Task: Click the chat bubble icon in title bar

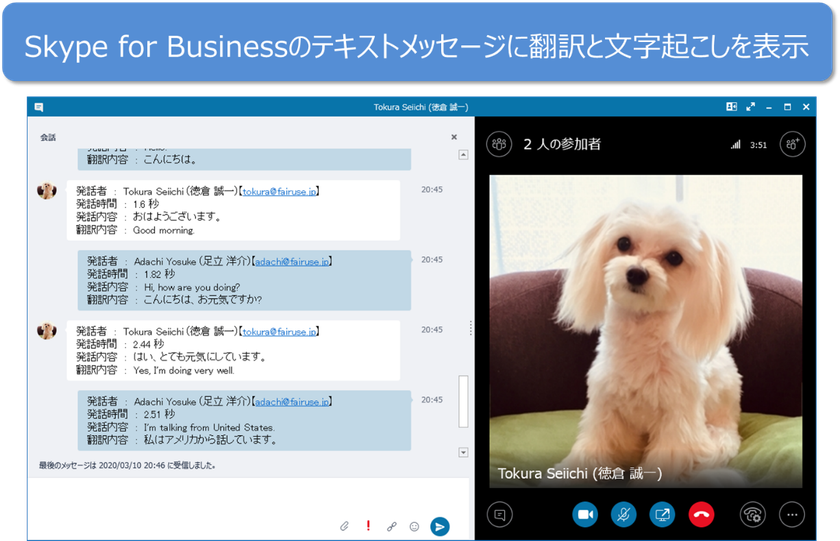Action: [39, 107]
